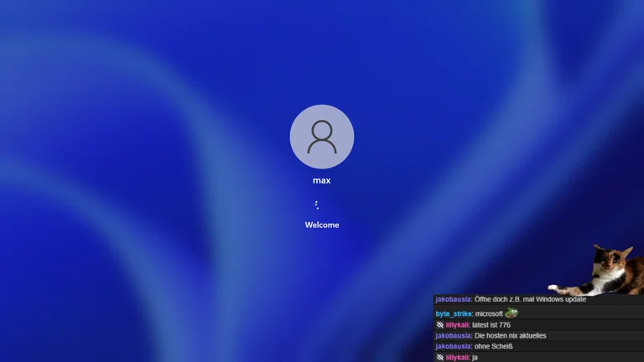This screenshot has height=362, width=644.
Task: Open byte_strike's chat username
Action: 454,314
